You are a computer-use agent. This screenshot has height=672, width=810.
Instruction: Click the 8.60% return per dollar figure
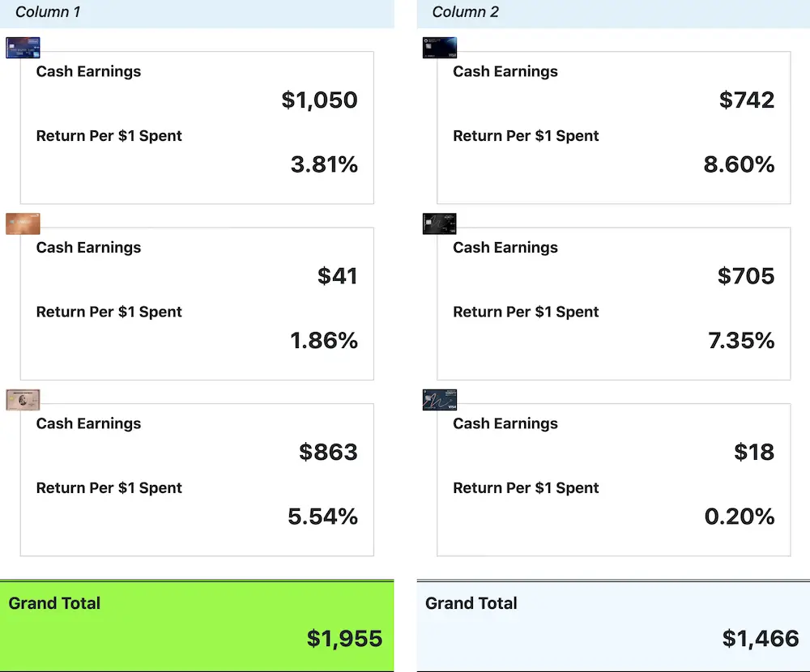(739, 164)
